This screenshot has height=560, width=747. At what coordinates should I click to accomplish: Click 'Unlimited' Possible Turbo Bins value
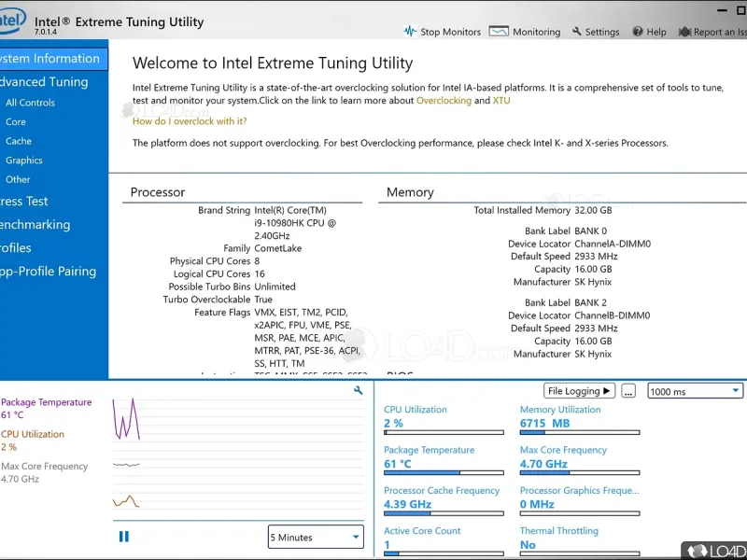click(275, 287)
